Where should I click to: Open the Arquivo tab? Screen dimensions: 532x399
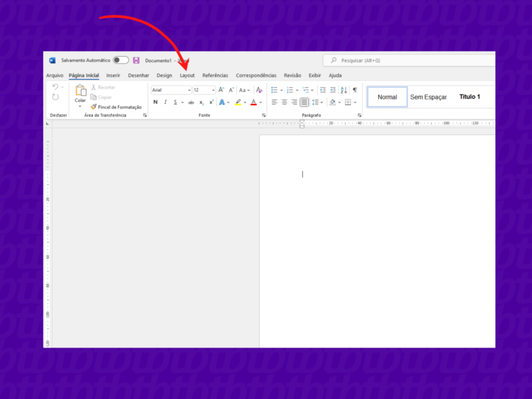tap(55, 76)
